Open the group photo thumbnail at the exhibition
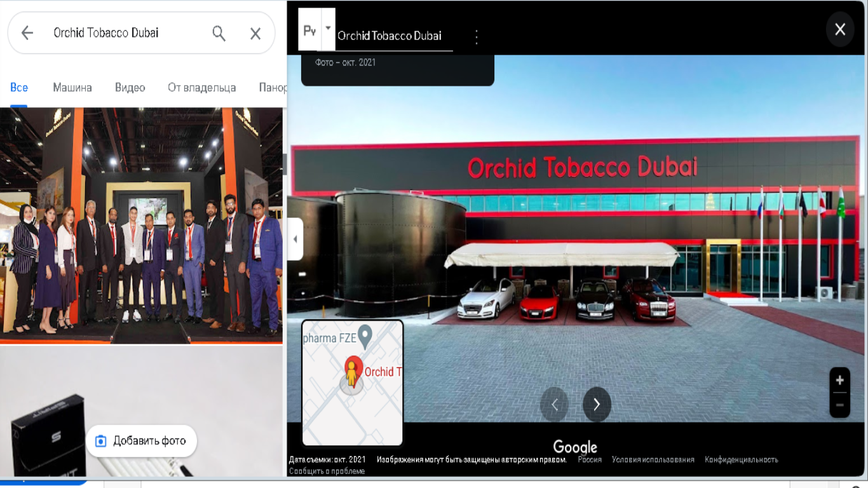Viewport: 868px width, 488px height. click(141, 226)
